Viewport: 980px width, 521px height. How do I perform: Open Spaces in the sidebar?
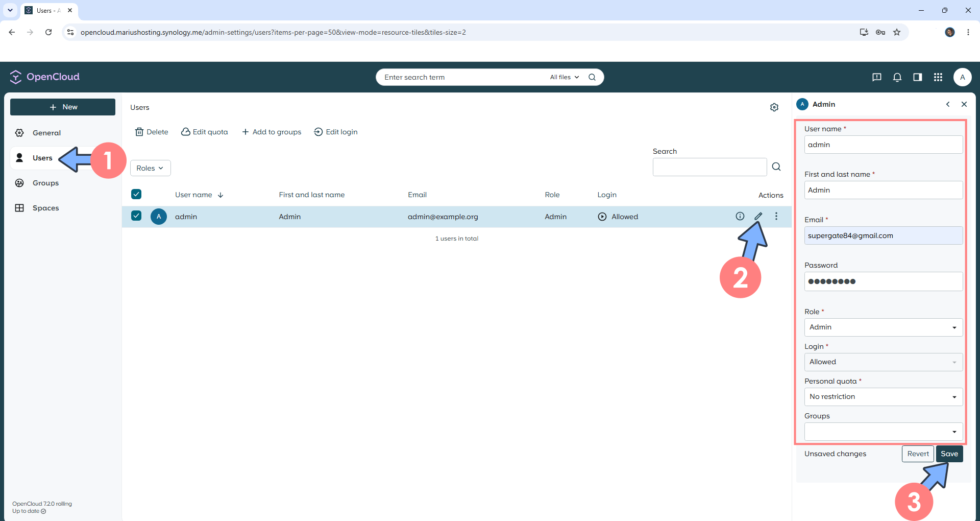point(63,208)
